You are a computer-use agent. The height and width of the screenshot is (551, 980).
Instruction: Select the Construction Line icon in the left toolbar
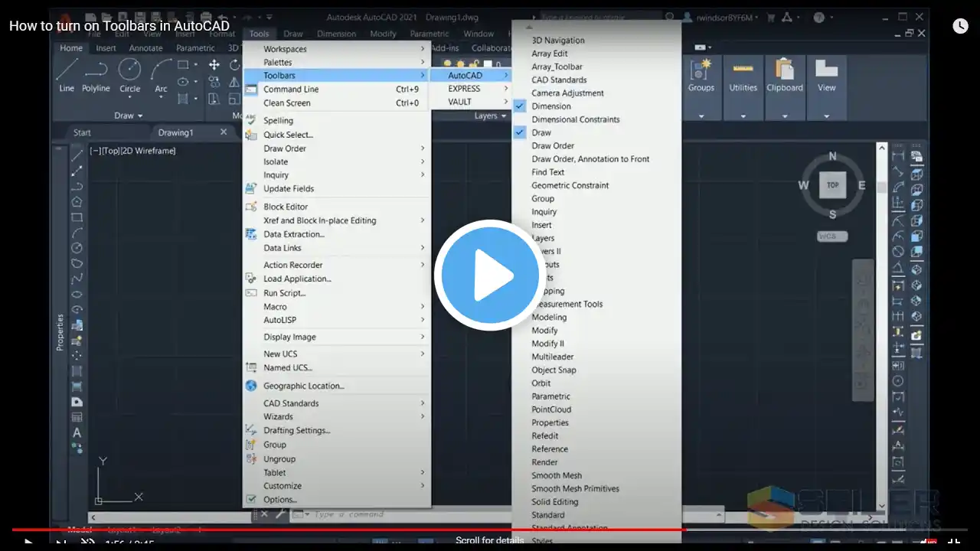(77, 171)
